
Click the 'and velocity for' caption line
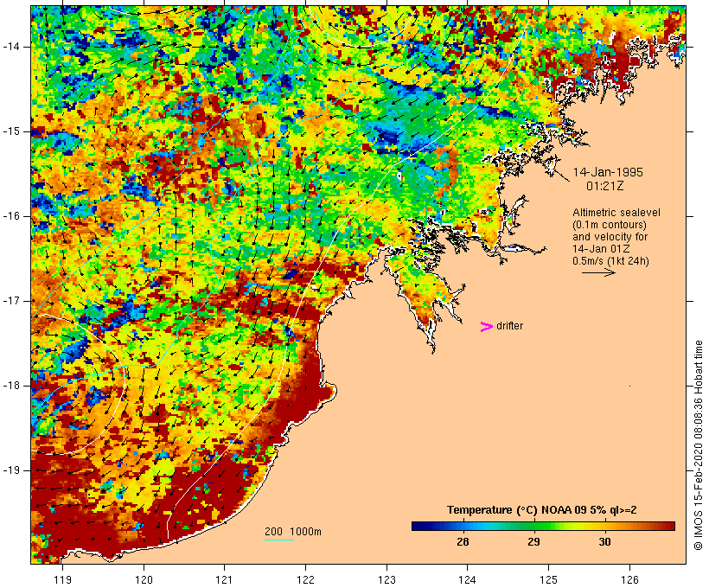click(x=610, y=237)
